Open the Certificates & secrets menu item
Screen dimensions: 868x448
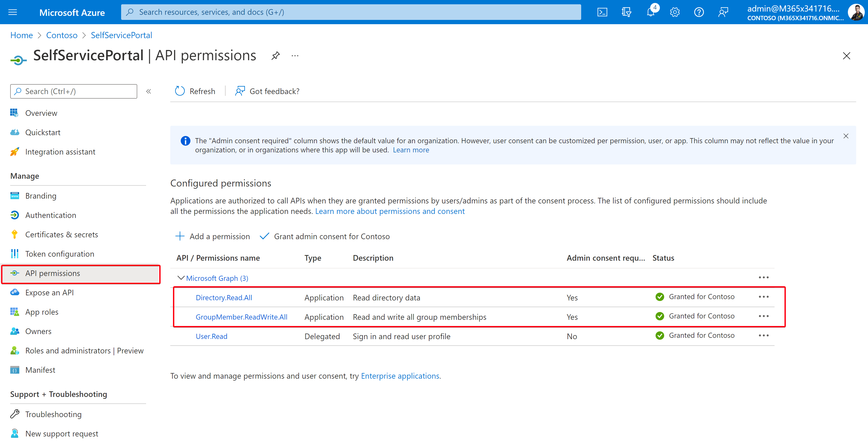click(x=61, y=234)
